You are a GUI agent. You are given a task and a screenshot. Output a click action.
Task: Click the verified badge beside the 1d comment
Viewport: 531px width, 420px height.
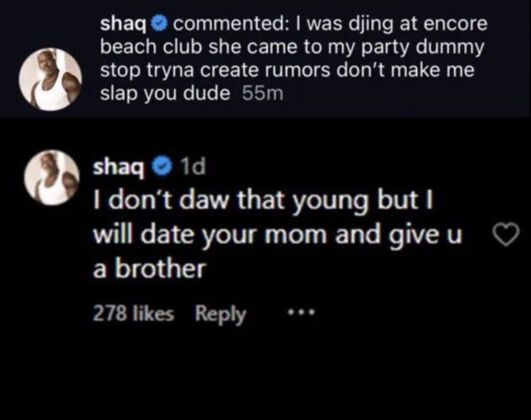tap(163, 166)
